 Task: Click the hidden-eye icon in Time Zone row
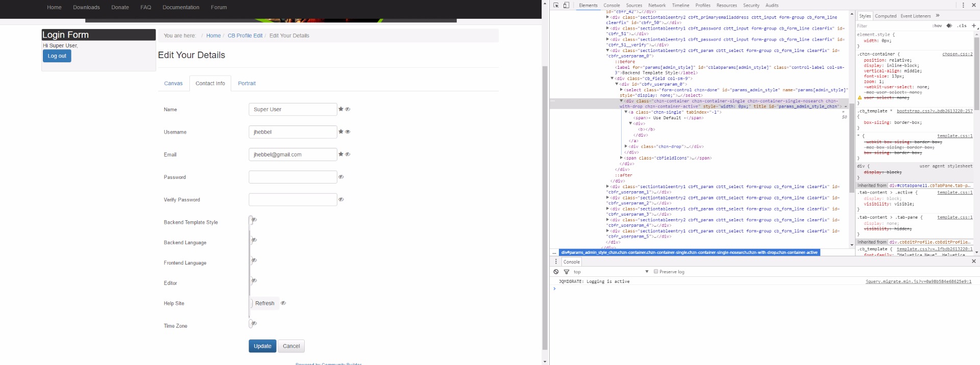(x=254, y=323)
